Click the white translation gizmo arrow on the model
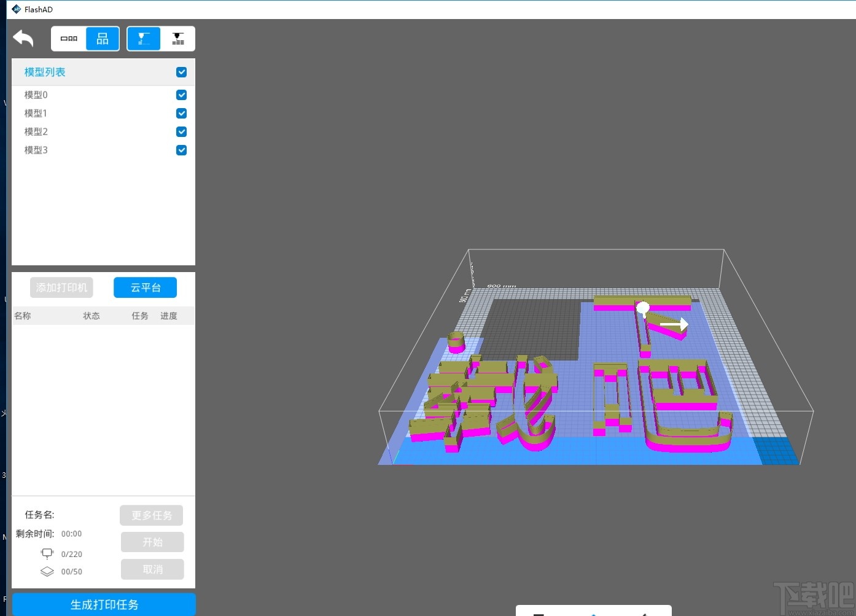This screenshot has height=616, width=856. (x=675, y=324)
